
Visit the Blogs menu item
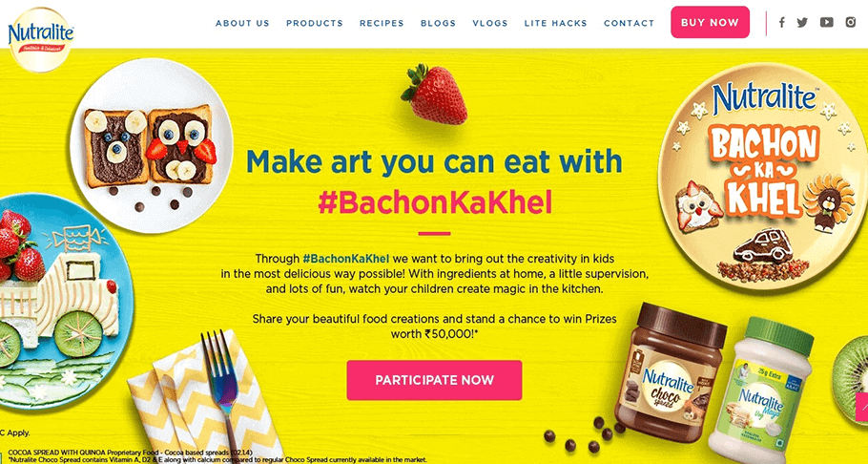tap(439, 23)
